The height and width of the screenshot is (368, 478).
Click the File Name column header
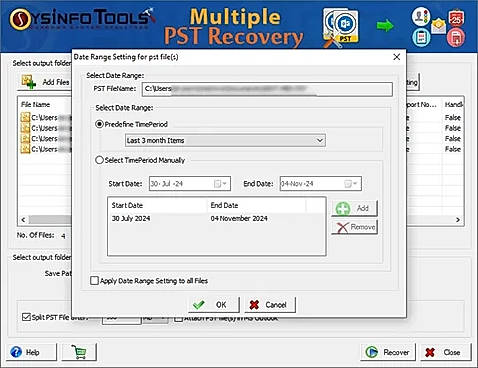(35, 105)
